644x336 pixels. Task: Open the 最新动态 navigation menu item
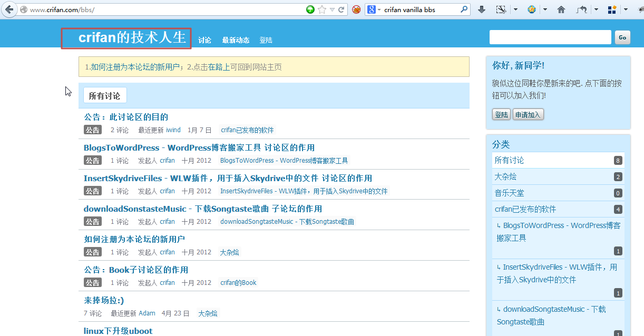coord(236,40)
